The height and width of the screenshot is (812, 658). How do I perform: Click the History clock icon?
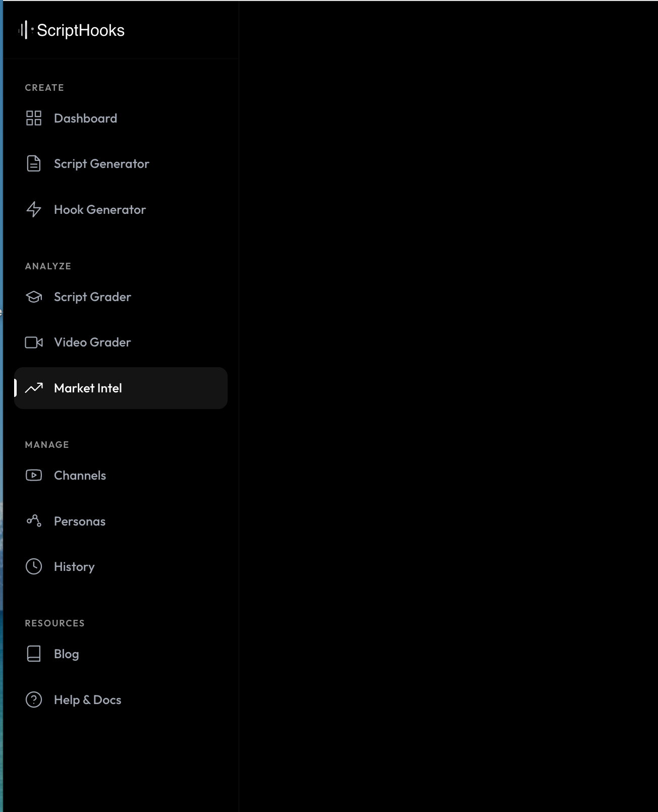coord(34,566)
